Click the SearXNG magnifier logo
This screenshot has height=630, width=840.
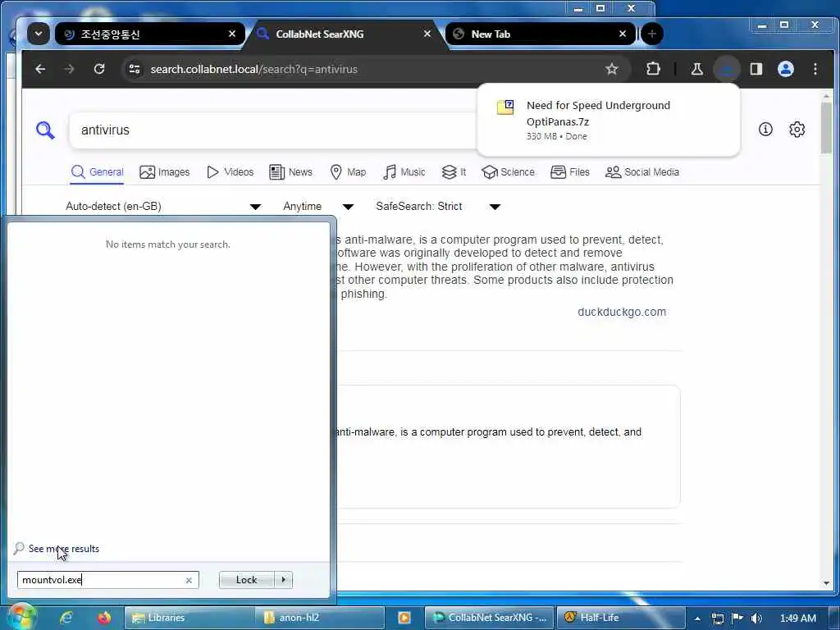pyautogui.click(x=46, y=130)
